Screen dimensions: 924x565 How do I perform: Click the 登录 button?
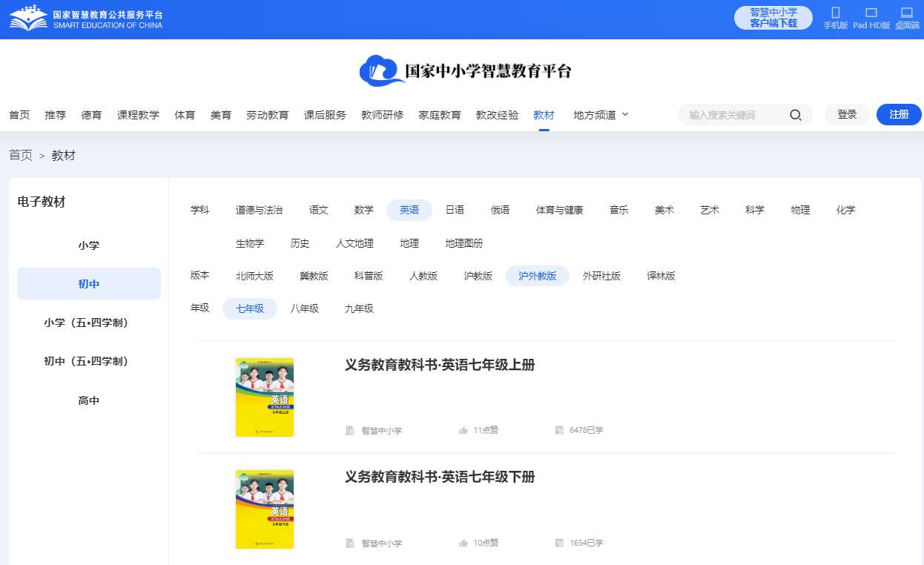pyautogui.click(x=847, y=114)
